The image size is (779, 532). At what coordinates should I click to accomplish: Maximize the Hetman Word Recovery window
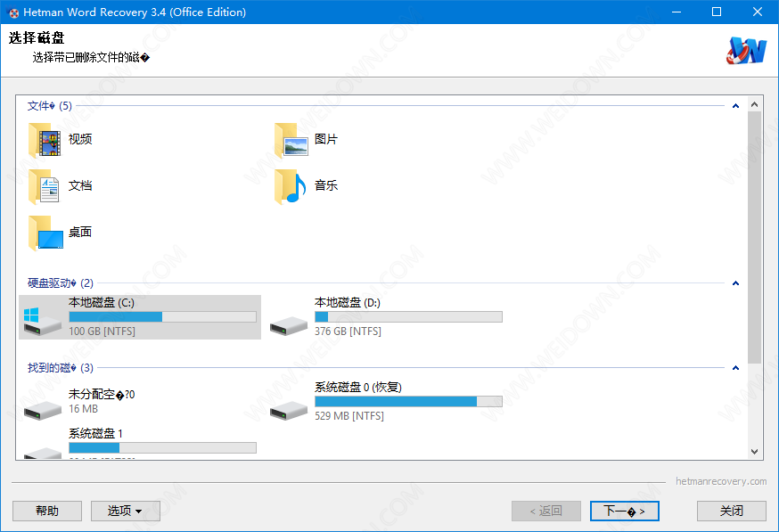[x=717, y=12]
